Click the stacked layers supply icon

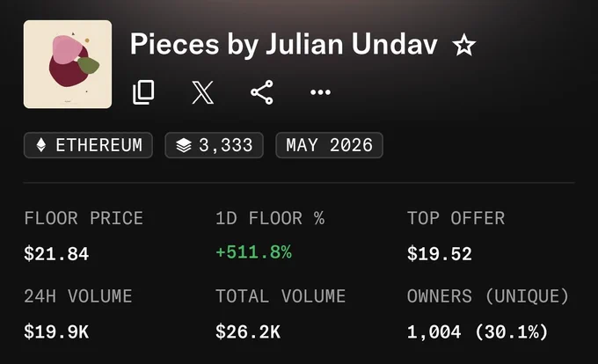(x=184, y=145)
